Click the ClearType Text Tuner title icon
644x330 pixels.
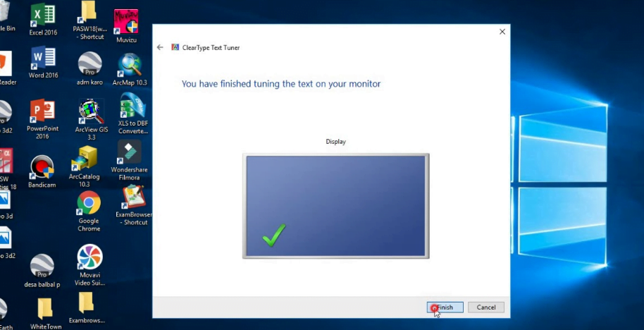click(x=175, y=48)
